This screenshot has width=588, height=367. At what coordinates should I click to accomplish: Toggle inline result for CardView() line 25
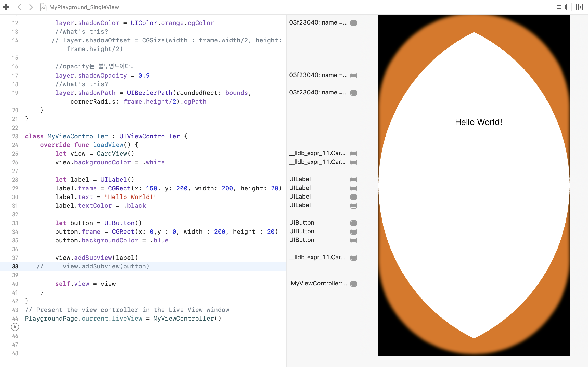(353, 154)
